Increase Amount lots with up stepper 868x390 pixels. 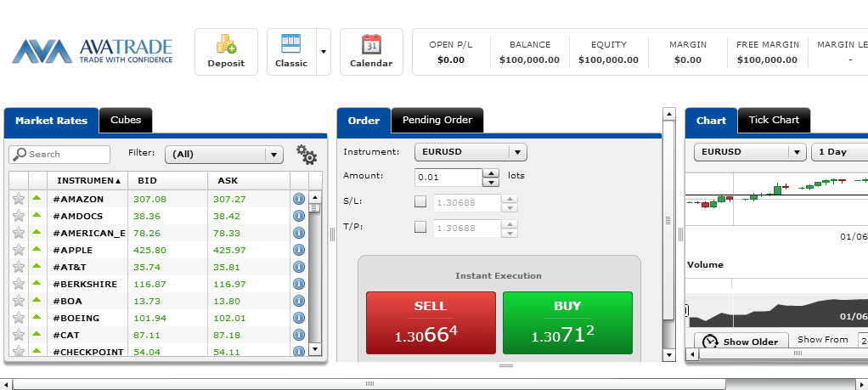(x=491, y=172)
